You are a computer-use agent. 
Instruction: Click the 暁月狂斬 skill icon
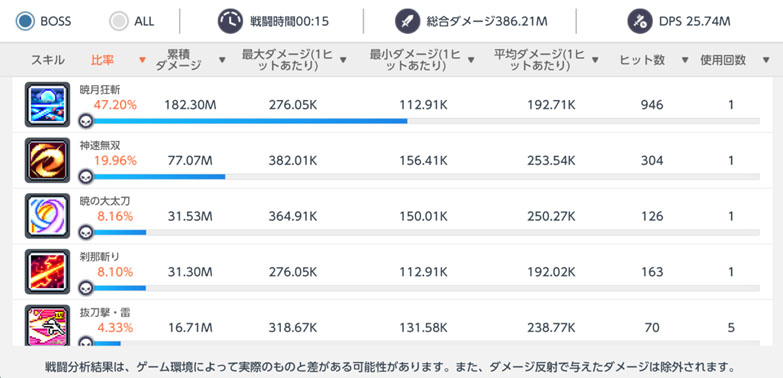[47, 104]
